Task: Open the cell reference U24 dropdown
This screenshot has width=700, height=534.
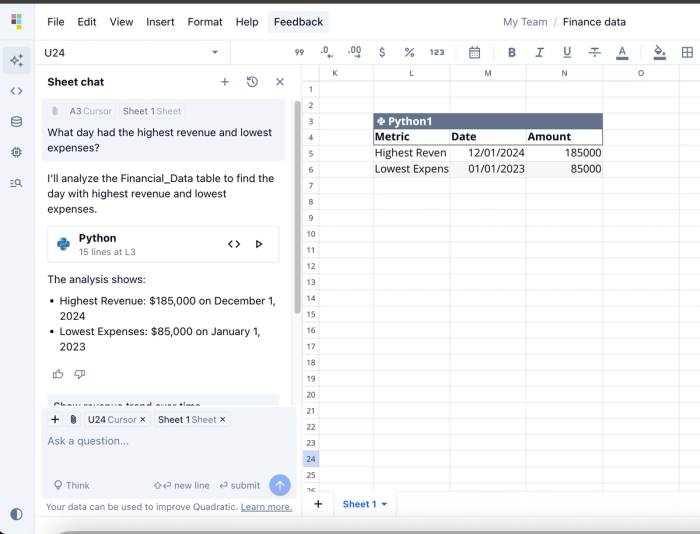Action: point(215,52)
